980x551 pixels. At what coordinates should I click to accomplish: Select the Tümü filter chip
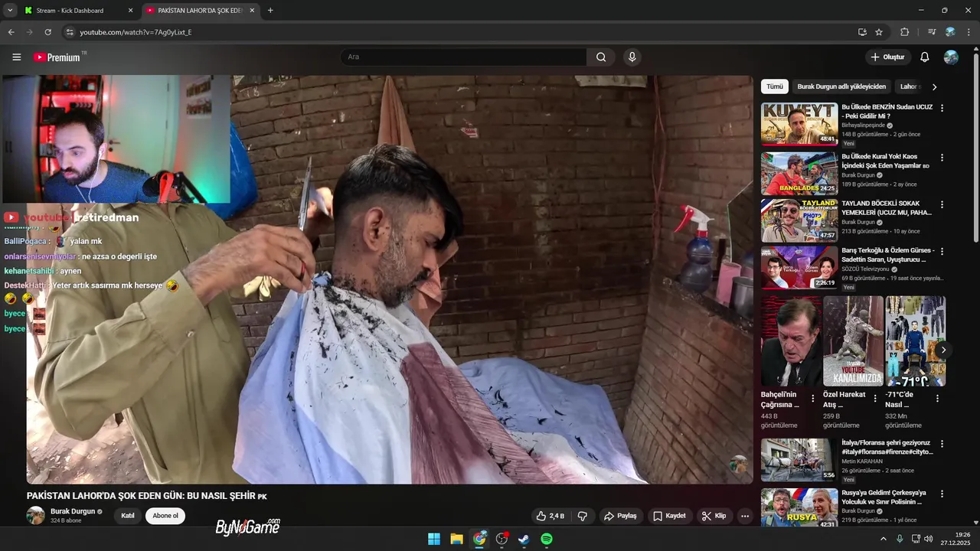tap(775, 86)
